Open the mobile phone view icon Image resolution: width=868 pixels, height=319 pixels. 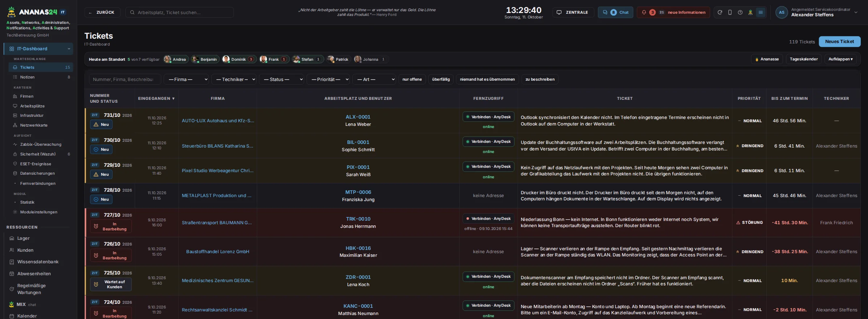click(x=730, y=12)
